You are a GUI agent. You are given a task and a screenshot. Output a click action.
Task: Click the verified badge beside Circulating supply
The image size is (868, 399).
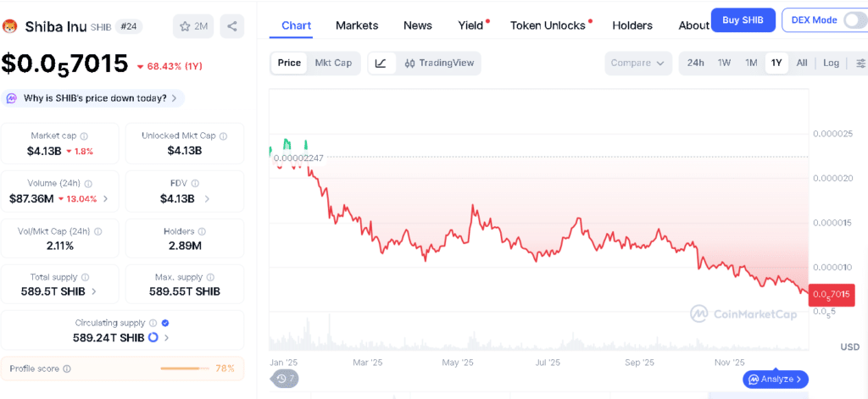point(165,323)
